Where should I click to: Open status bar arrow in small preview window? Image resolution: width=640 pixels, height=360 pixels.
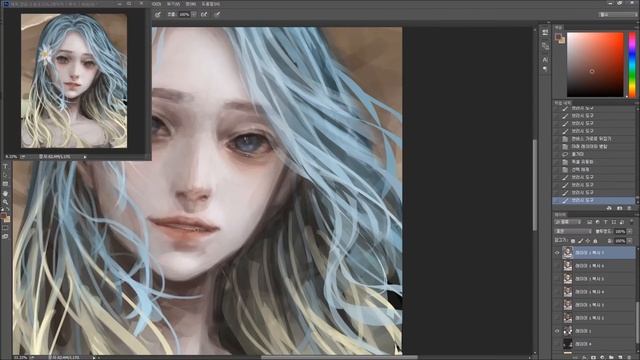85,157
